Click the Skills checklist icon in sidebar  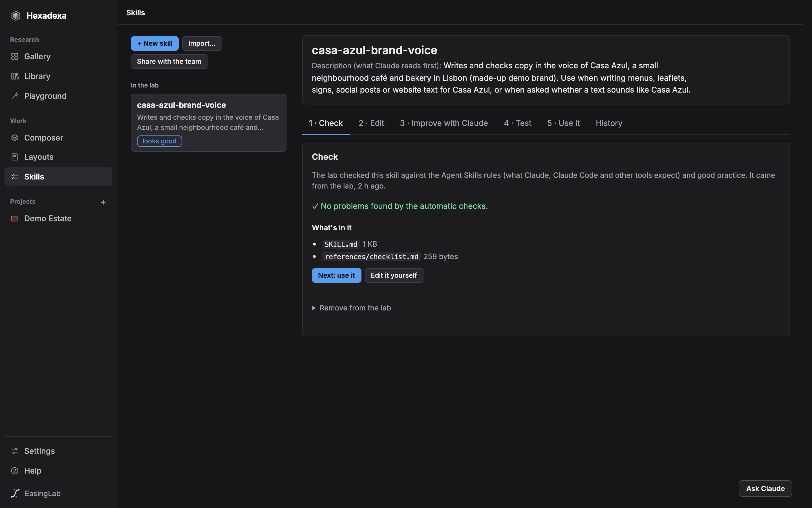pyautogui.click(x=14, y=177)
